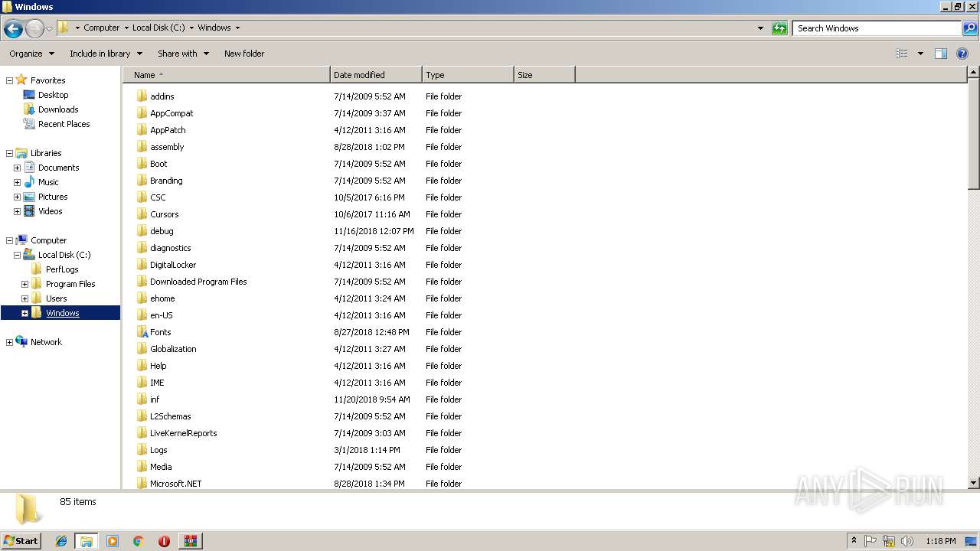The width and height of the screenshot is (980, 551).
Task: Select the Microsoft.NET folder icon
Action: pos(142,484)
